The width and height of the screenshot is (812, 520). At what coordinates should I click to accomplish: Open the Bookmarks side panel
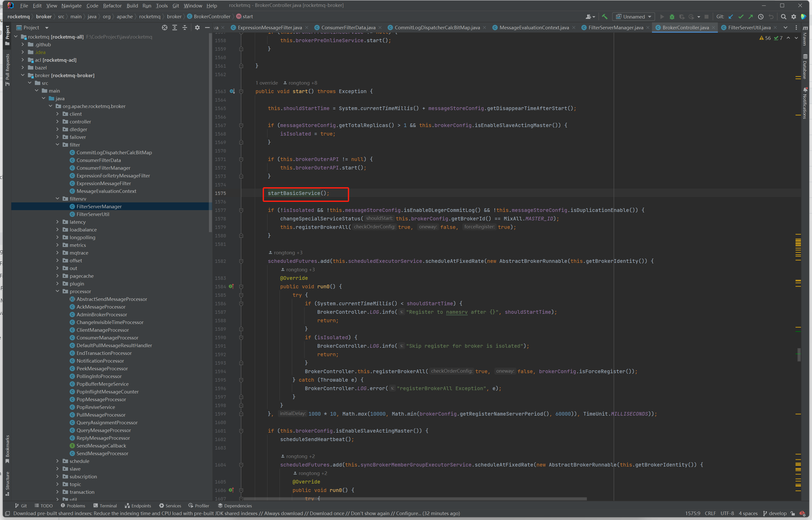click(7, 450)
